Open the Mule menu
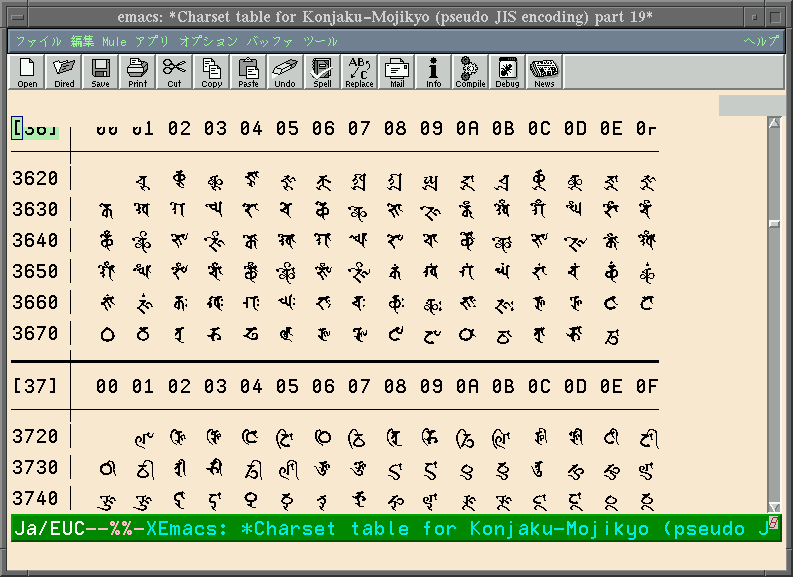 click(114, 41)
